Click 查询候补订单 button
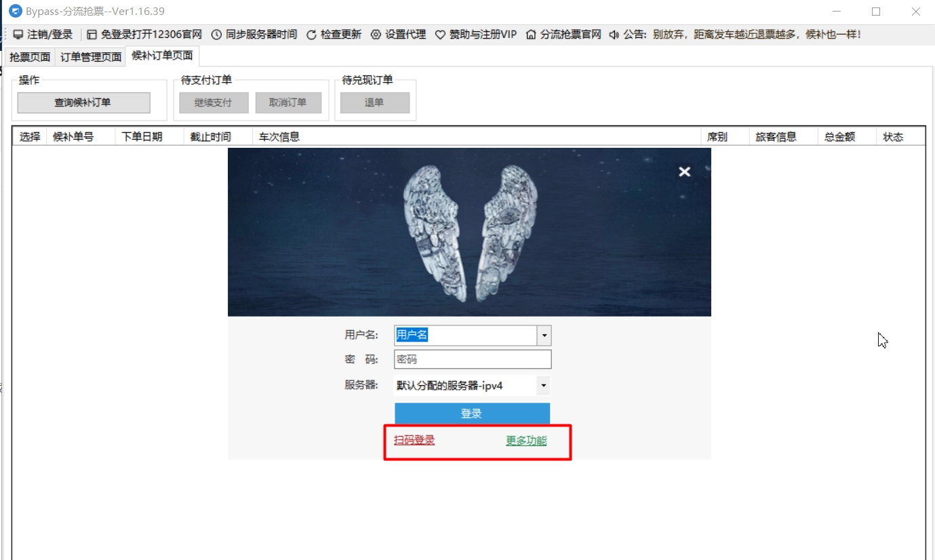Screen dimensions: 935x560 (x=83, y=102)
